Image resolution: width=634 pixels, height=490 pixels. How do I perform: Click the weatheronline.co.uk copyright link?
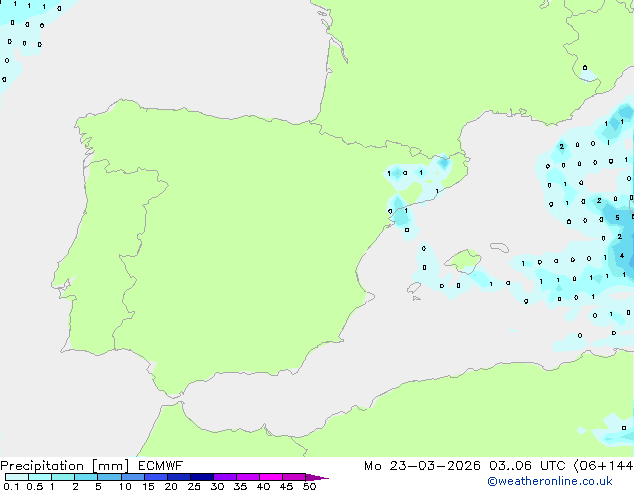click(x=564, y=481)
